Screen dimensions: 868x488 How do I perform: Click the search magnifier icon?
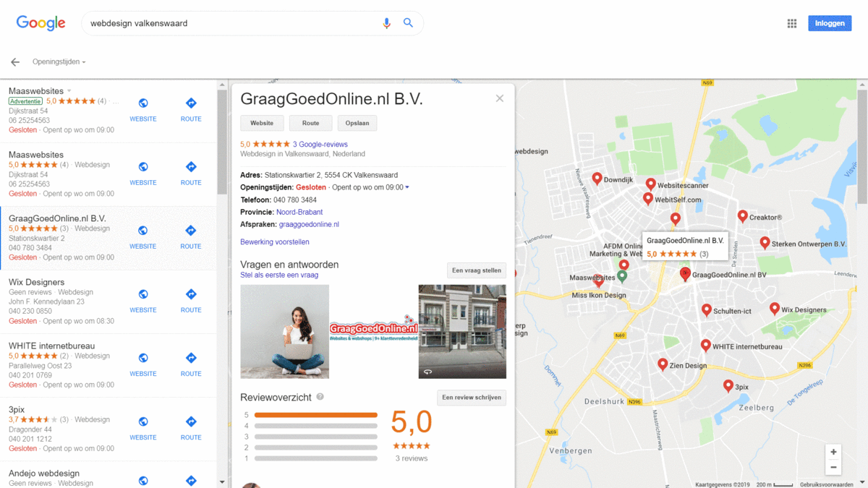(408, 22)
